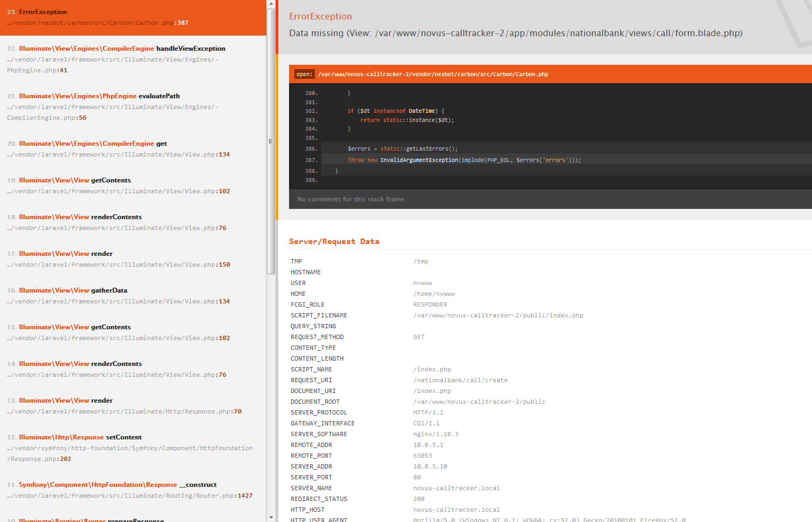This screenshot has height=522, width=812.
Task: Click code line 382 instanceof DateTime
Action: click(396, 111)
